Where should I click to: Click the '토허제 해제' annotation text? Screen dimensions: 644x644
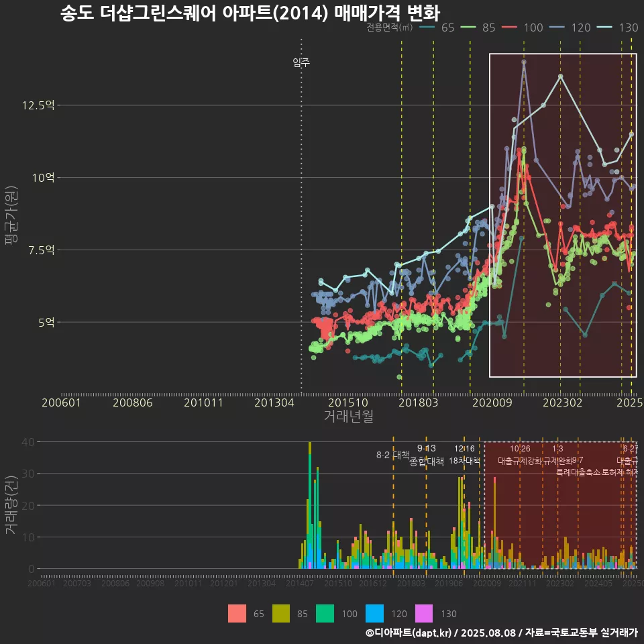pyautogui.click(x=619, y=472)
